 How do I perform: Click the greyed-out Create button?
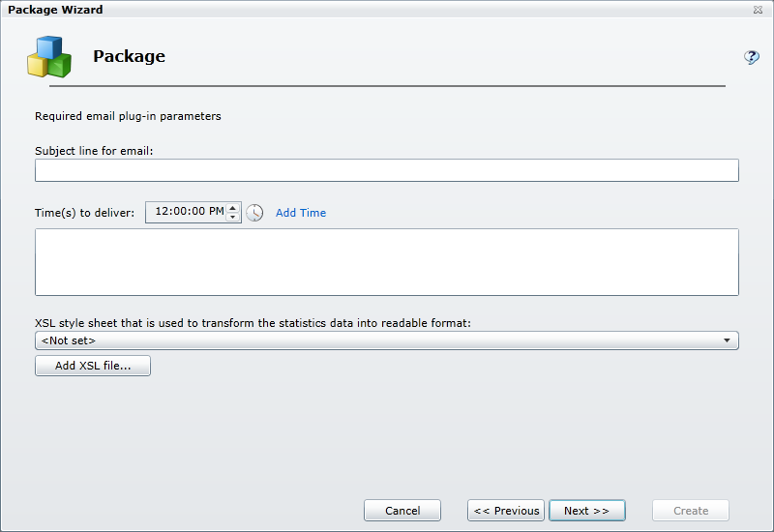pyautogui.click(x=690, y=511)
